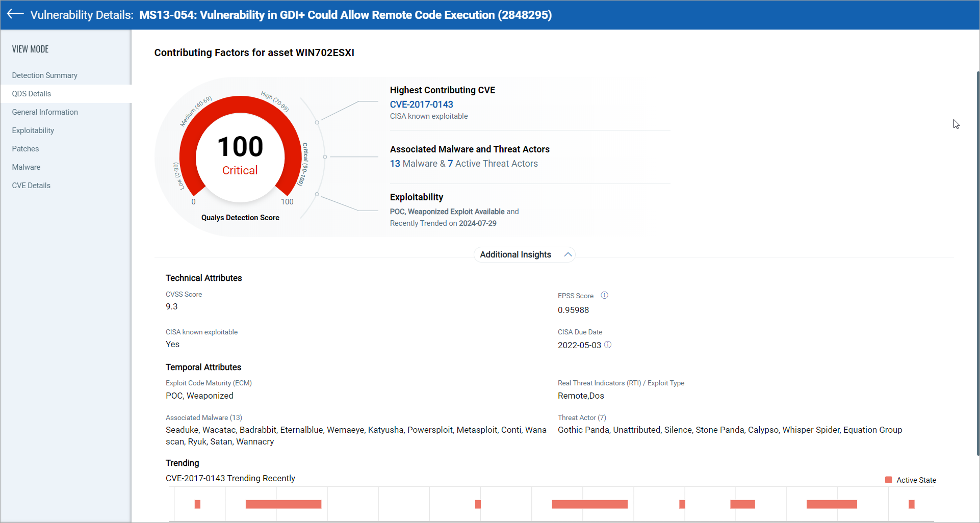
Task: Click the Active State legend swatch
Action: tap(889, 480)
